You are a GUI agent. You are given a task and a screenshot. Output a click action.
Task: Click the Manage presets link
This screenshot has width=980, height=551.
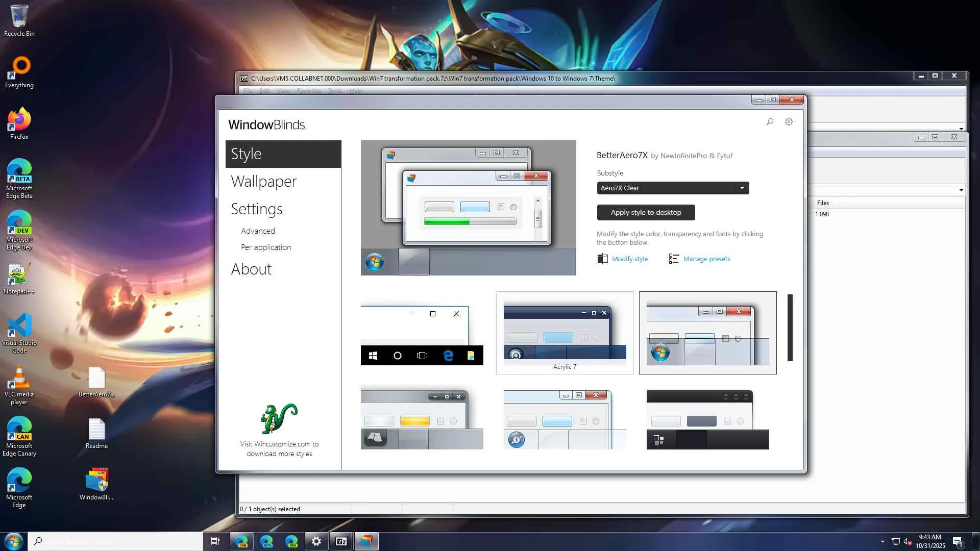click(706, 259)
